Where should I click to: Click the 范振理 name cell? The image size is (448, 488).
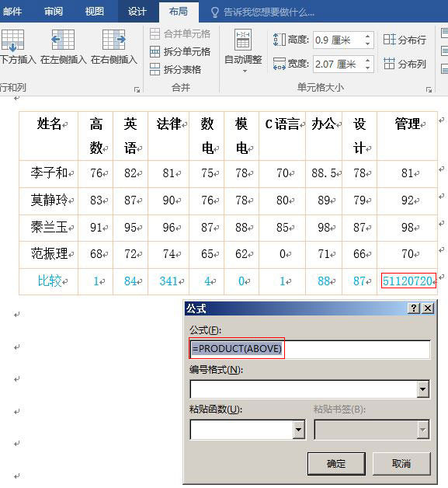(x=49, y=254)
